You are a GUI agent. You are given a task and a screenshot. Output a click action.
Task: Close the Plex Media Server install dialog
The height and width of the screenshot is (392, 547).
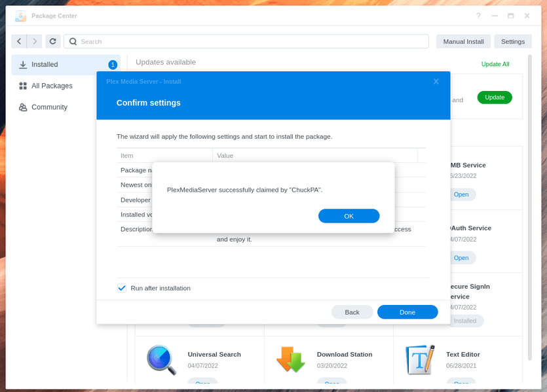pyautogui.click(x=436, y=82)
